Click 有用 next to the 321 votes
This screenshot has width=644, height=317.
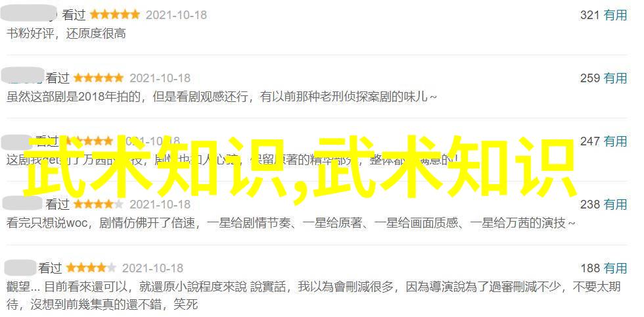pyautogui.click(x=615, y=15)
